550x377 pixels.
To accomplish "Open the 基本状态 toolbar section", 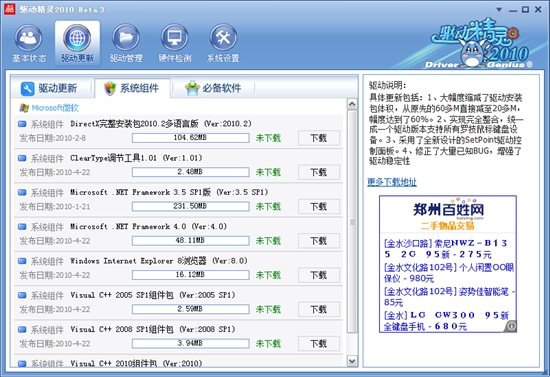I will click(x=29, y=43).
